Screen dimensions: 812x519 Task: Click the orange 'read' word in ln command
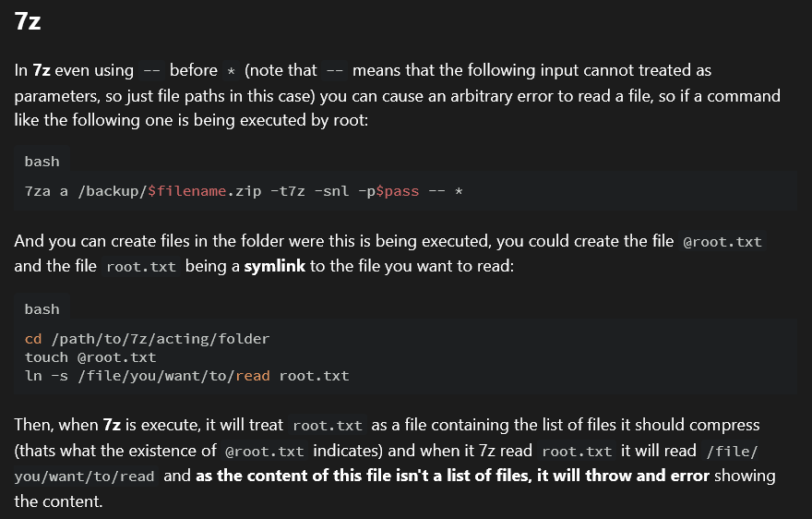(253, 376)
